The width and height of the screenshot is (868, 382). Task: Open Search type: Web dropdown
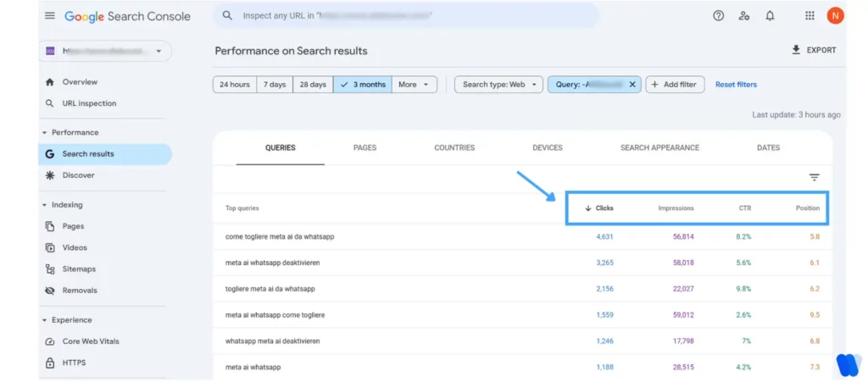tap(498, 85)
